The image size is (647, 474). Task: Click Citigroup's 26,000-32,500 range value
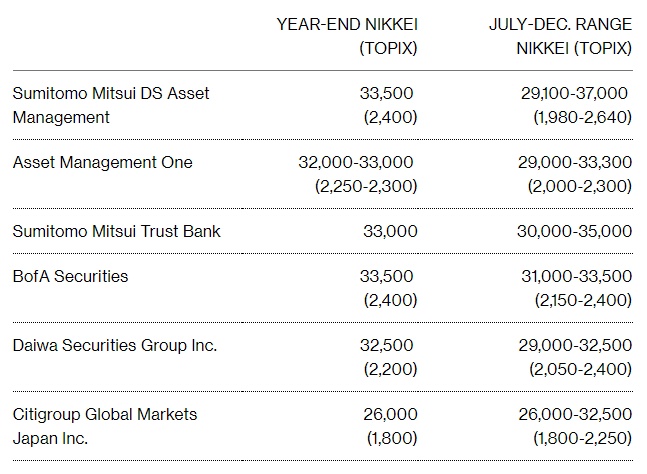(x=575, y=414)
